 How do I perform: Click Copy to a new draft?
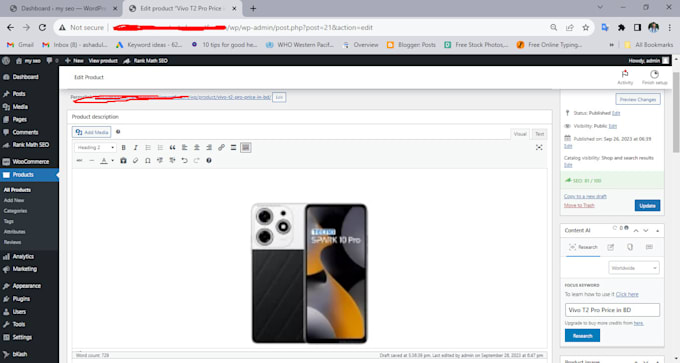point(585,196)
